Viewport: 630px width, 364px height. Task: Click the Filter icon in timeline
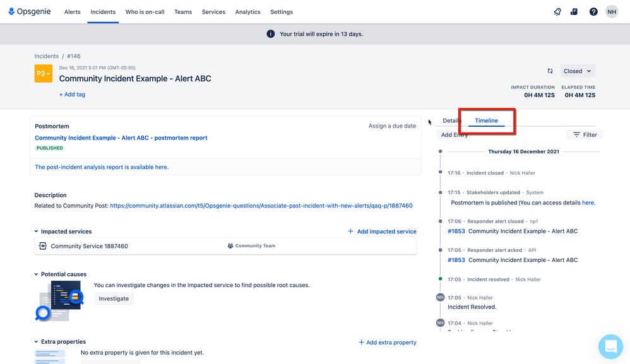tap(576, 135)
